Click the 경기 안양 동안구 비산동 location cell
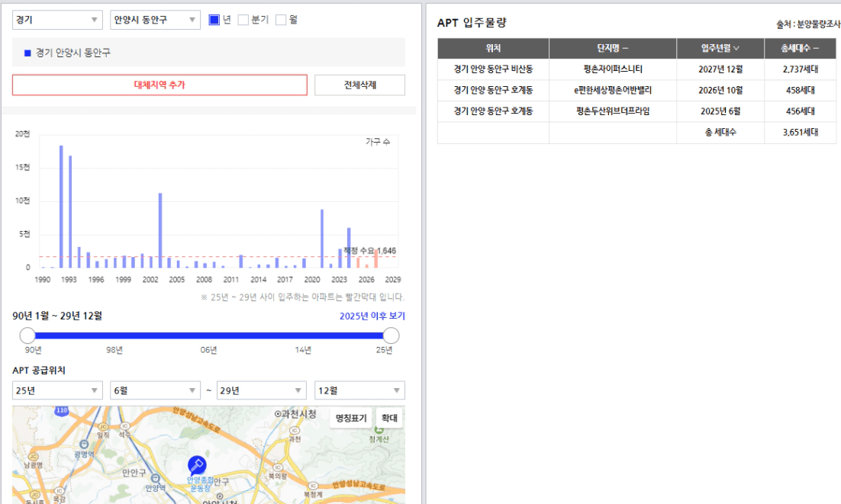 [494, 69]
